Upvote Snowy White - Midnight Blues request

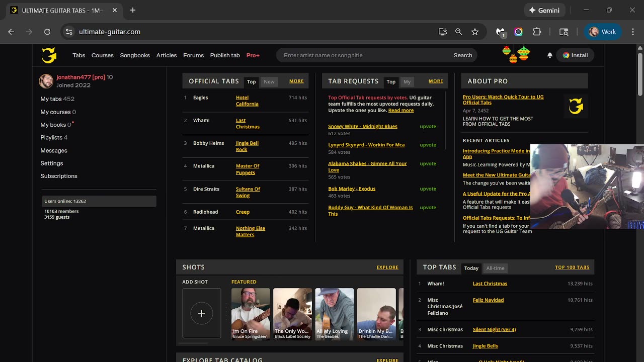[428, 127]
